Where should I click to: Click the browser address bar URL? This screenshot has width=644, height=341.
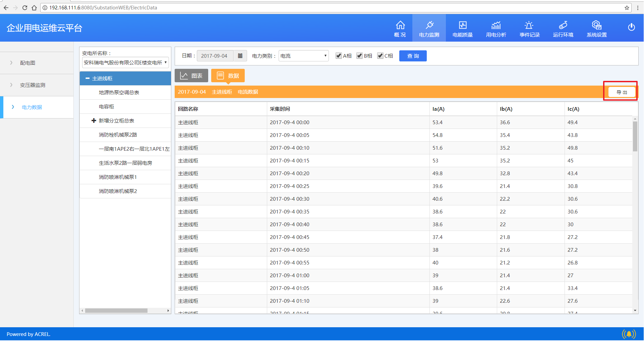[x=103, y=8]
